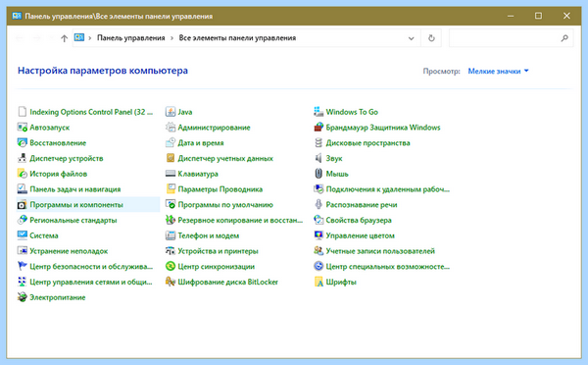Click the Java icon
The image size is (588, 365).
coord(171,112)
